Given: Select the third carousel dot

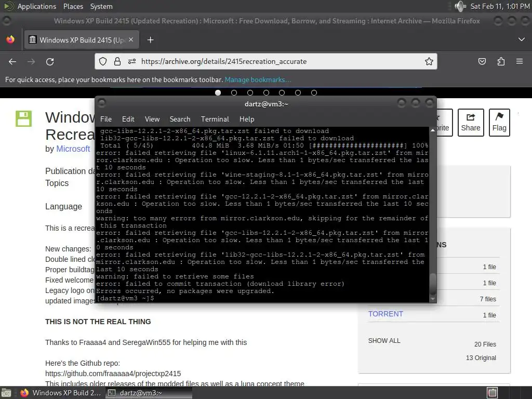Looking at the screenshot, I should click(x=250, y=92).
